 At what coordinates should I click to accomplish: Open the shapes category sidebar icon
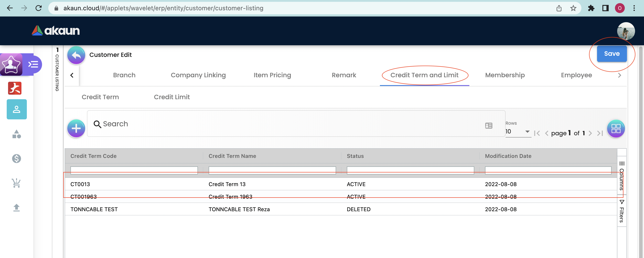click(x=17, y=134)
